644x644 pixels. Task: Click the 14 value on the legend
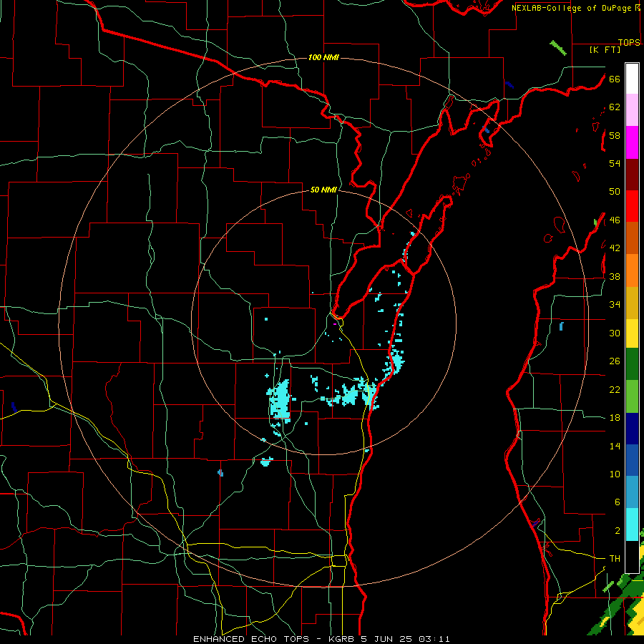coord(615,446)
